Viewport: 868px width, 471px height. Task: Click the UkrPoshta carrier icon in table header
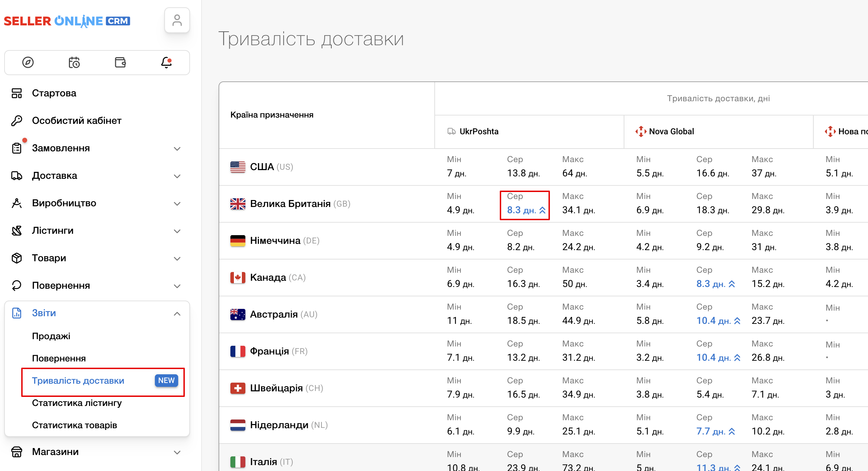(451, 131)
